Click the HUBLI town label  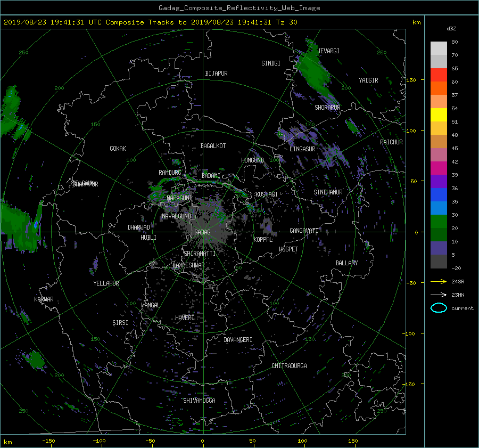(x=148, y=238)
